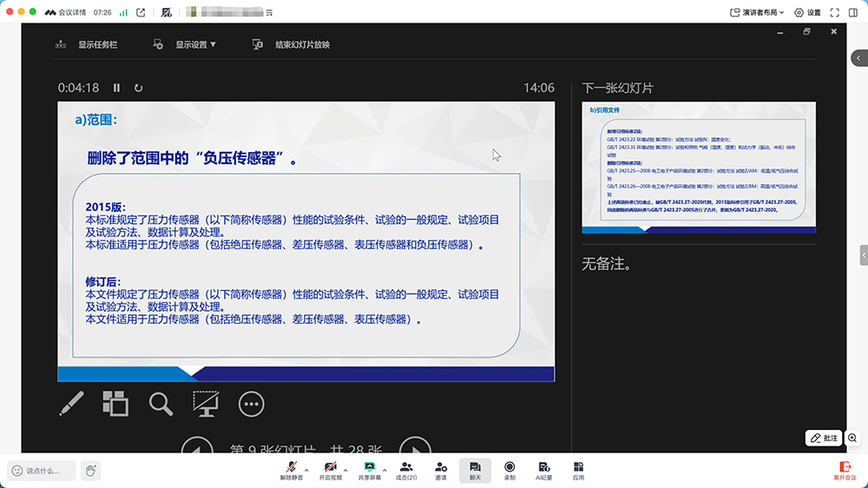Open the 显示设置 dropdown
The width and height of the screenshot is (868, 488).
(185, 44)
